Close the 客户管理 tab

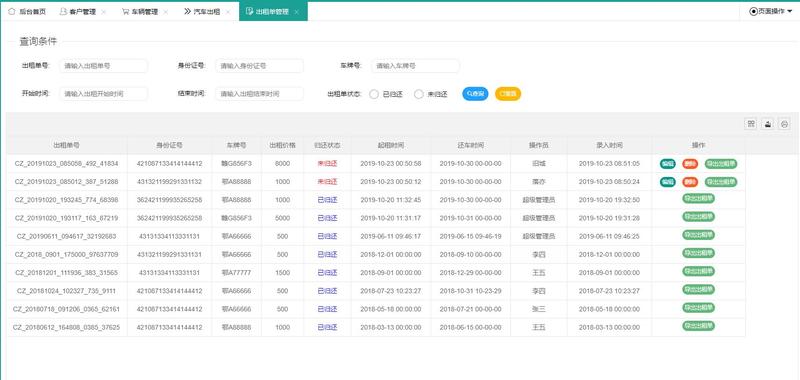coord(104,12)
